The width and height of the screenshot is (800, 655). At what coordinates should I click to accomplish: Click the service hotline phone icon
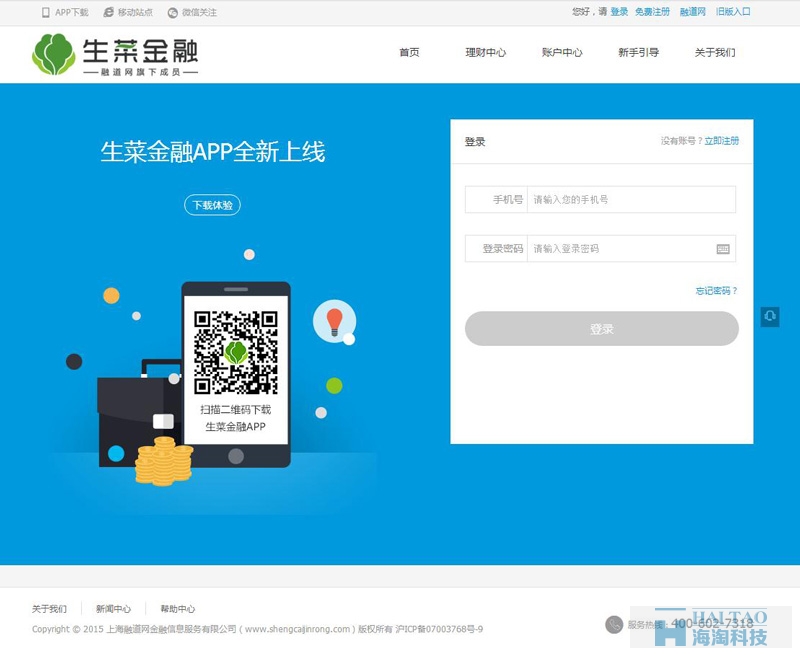pyautogui.click(x=614, y=624)
